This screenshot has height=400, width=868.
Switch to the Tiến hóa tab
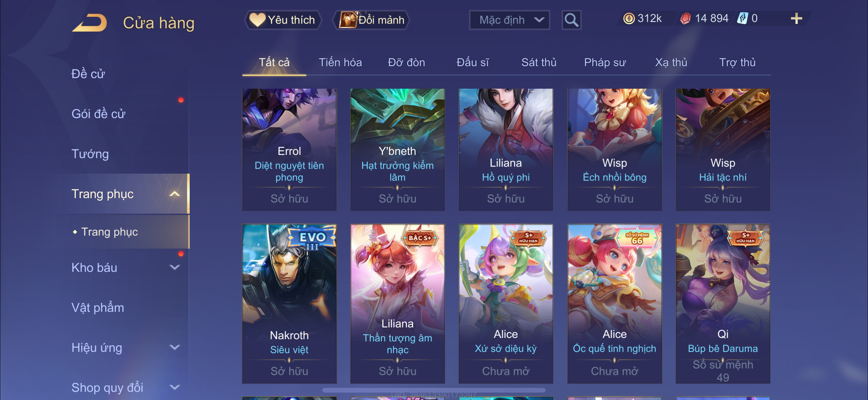coord(340,62)
